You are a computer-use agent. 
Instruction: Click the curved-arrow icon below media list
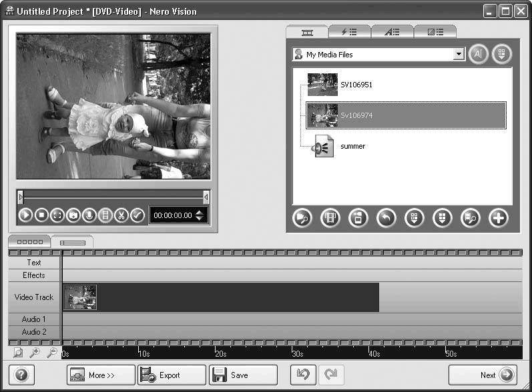[386, 218]
